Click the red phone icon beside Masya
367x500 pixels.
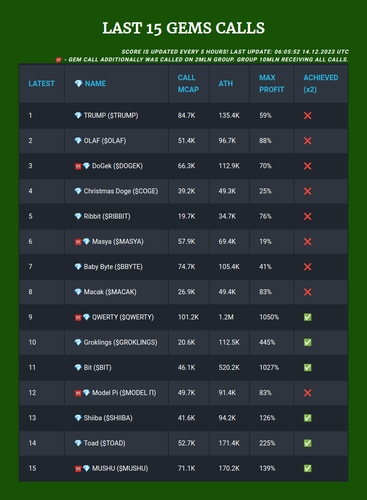[78, 242]
